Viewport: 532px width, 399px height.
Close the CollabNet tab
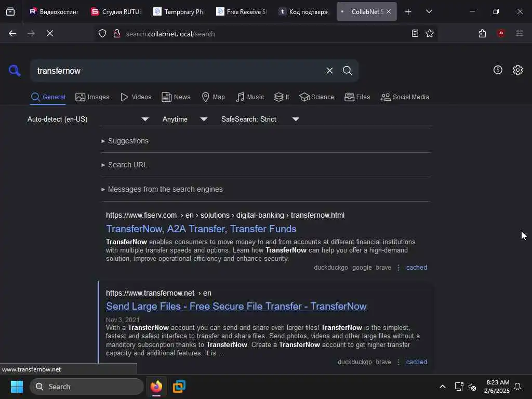389,11
